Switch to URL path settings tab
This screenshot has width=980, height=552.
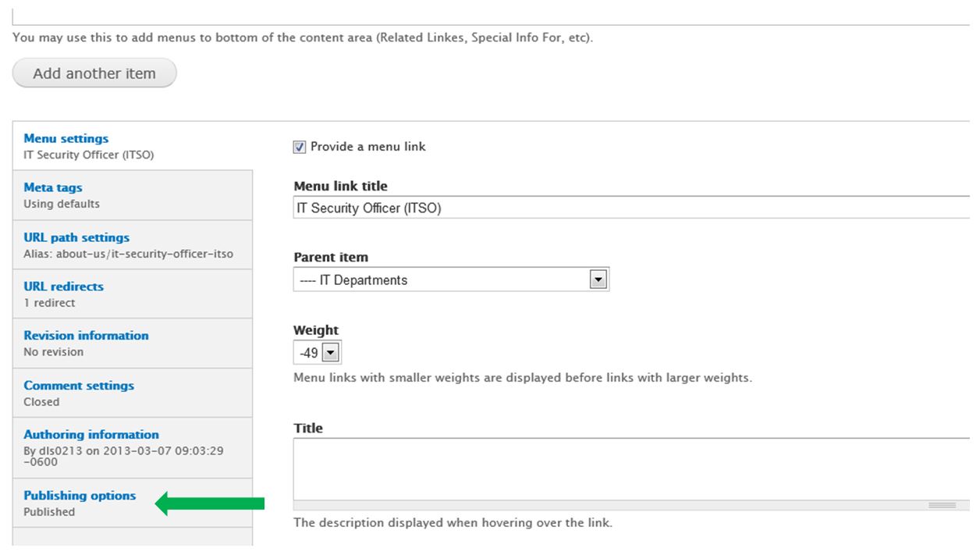click(133, 244)
